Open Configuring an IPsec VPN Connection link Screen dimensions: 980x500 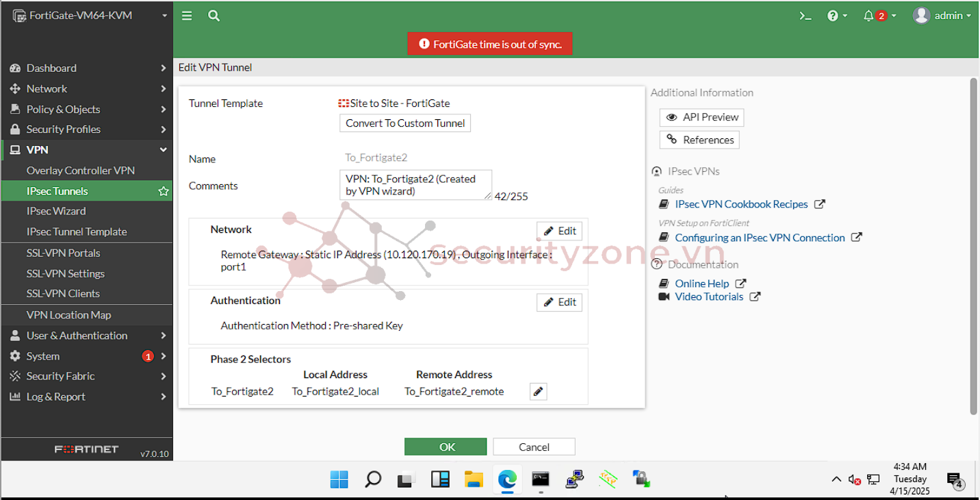(x=760, y=238)
